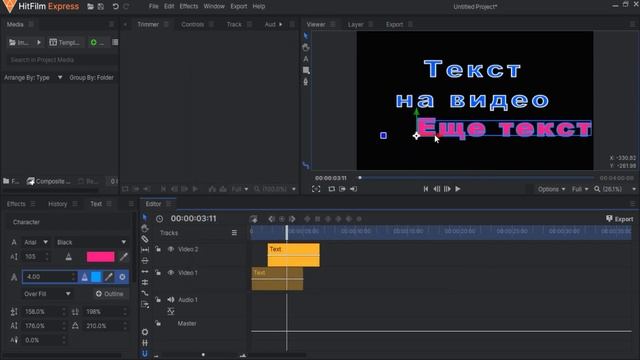Toggle lock on Video 2 track
The image size is (640, 360).
(x=158, y=249)
